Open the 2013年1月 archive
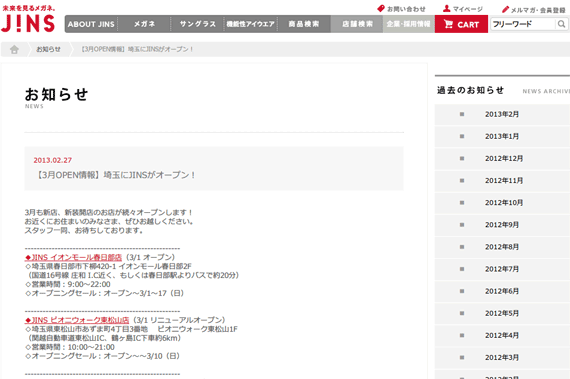This screenshot has width=570, height=379. point(502,136)
